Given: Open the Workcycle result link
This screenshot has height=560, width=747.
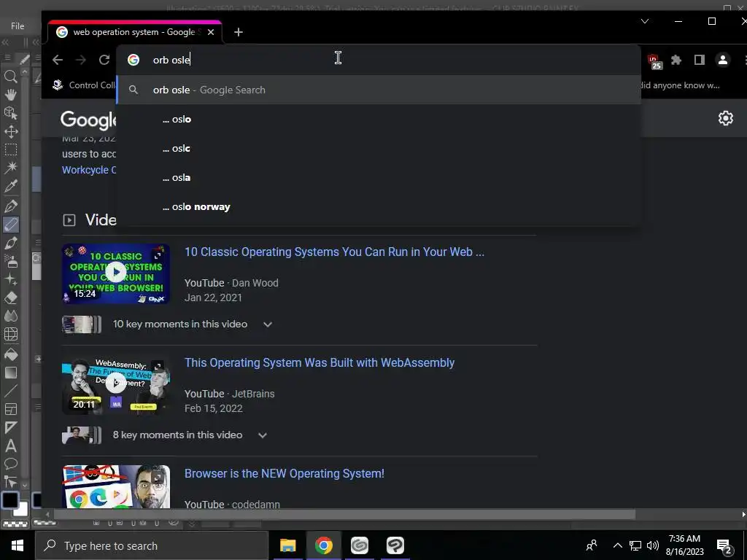Looking at the screenshot, I should click(x=89, y=170).
